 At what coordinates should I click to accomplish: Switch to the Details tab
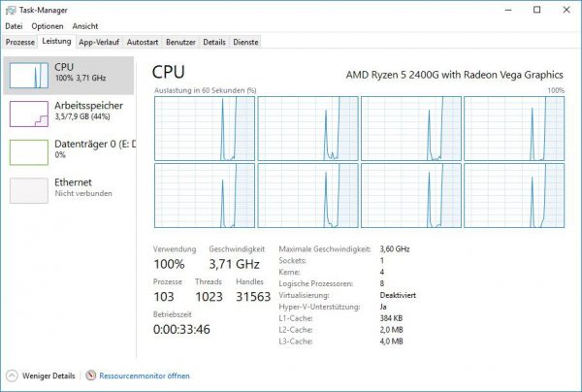214,43
